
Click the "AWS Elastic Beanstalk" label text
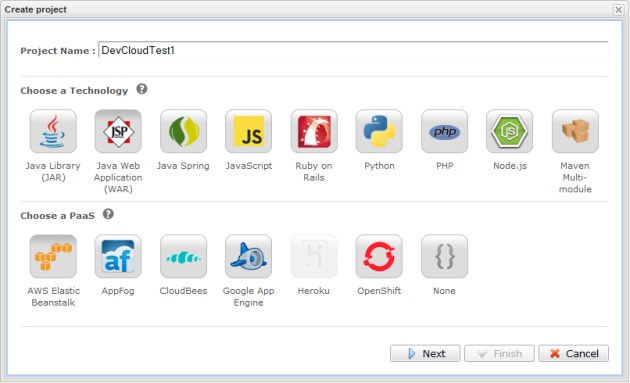point(53,297)
